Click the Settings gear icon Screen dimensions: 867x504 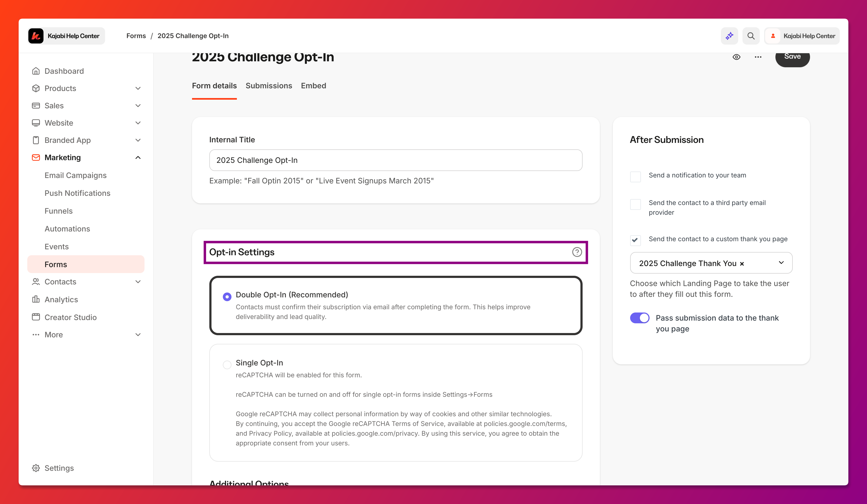coord(36,468)
